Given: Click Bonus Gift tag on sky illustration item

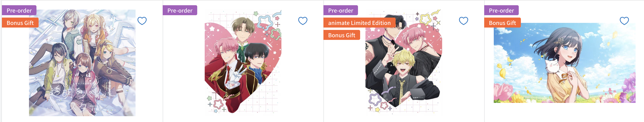Looking at the screenshot, I should (x=502, y=23).
